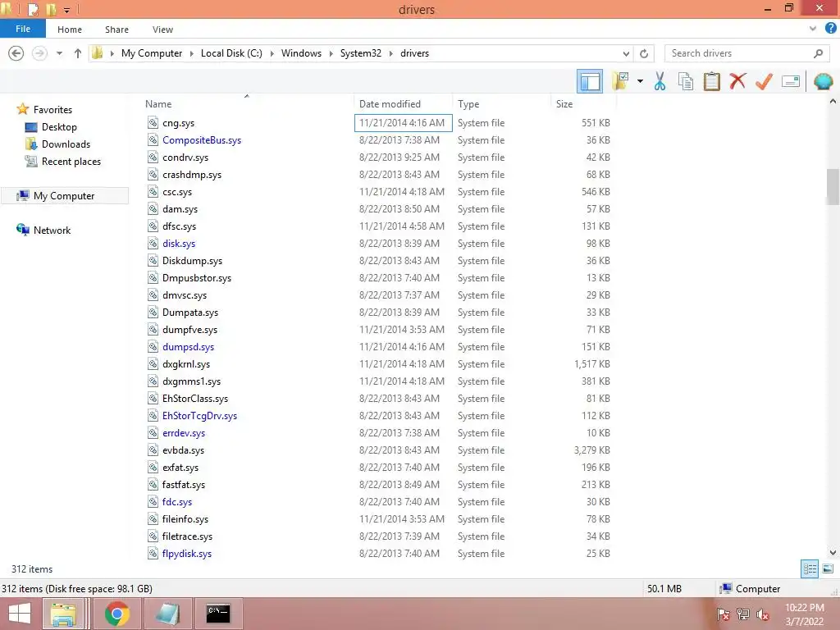Click the Properties quick access icon

33,10
